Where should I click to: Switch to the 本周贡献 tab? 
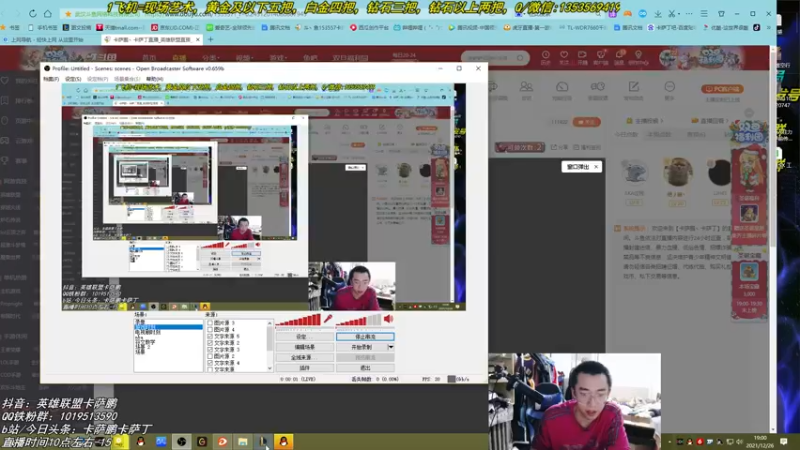click(659, 135)
